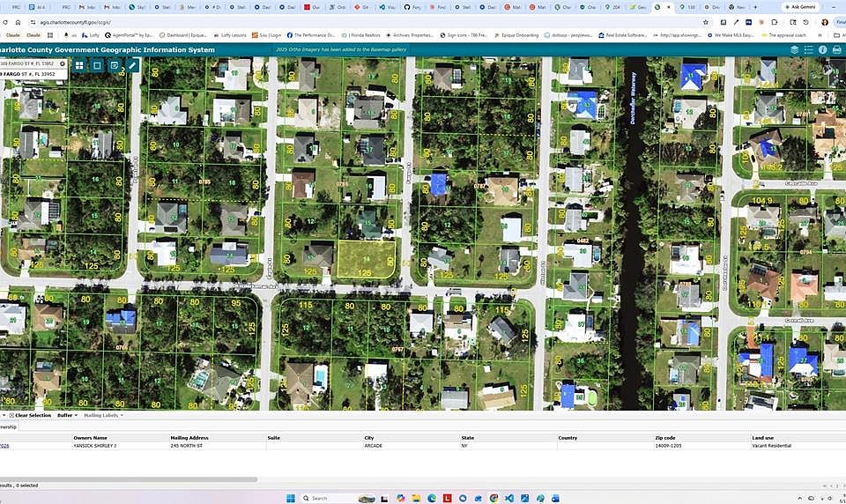Switch to the Visual Studio browser tab

pyautogui.click(x=388, y=7)
